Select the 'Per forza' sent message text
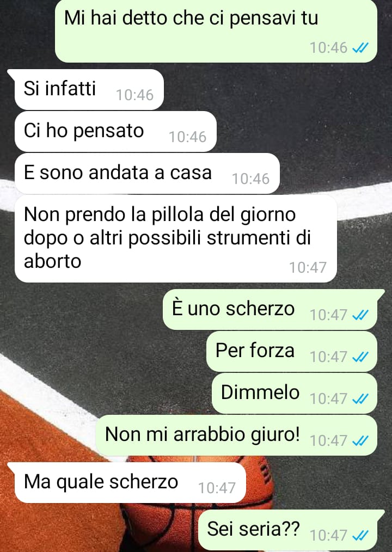 (255, 350)
